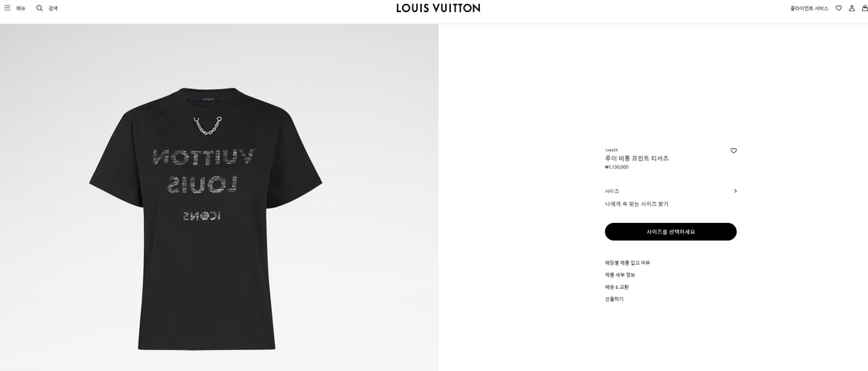Add product to wishlist with heart

coord(734,150)
